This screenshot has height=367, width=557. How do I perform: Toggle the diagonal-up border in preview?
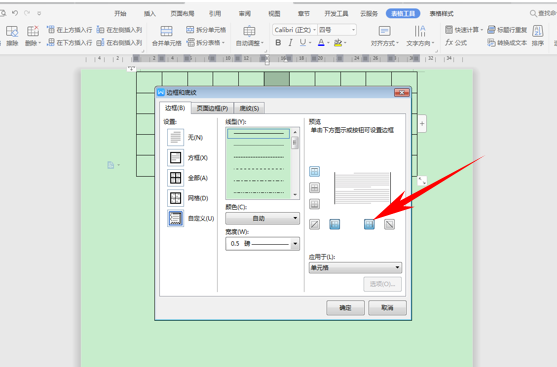point(314,224)
